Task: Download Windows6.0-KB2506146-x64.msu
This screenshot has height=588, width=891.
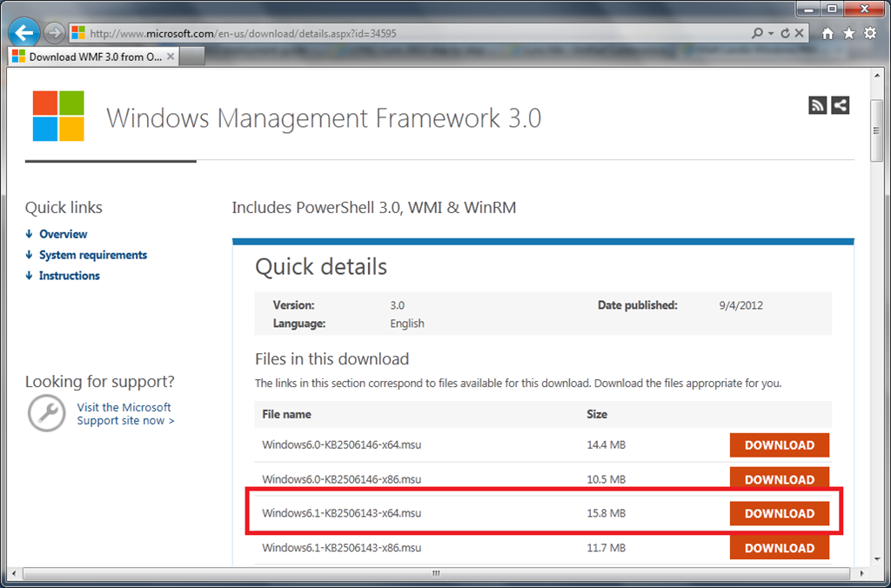Action: (x=779, y=444)
